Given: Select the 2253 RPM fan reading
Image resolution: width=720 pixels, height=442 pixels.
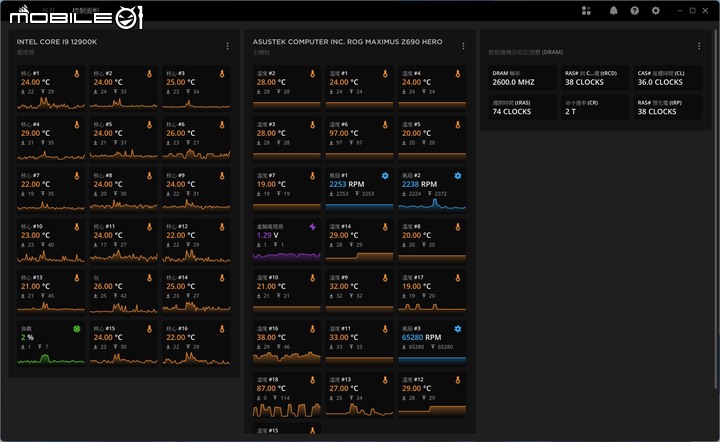Looking at the screenshot, I should coord(347,184).
